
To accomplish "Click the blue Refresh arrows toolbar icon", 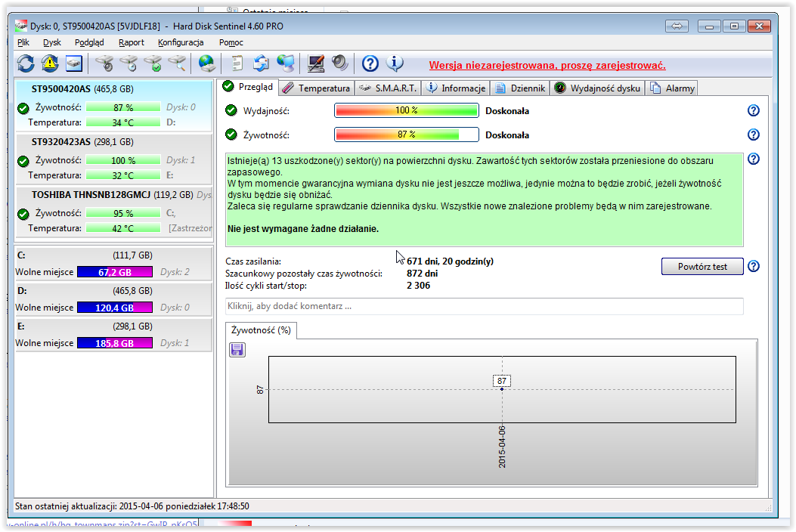I will coord(26,63).
